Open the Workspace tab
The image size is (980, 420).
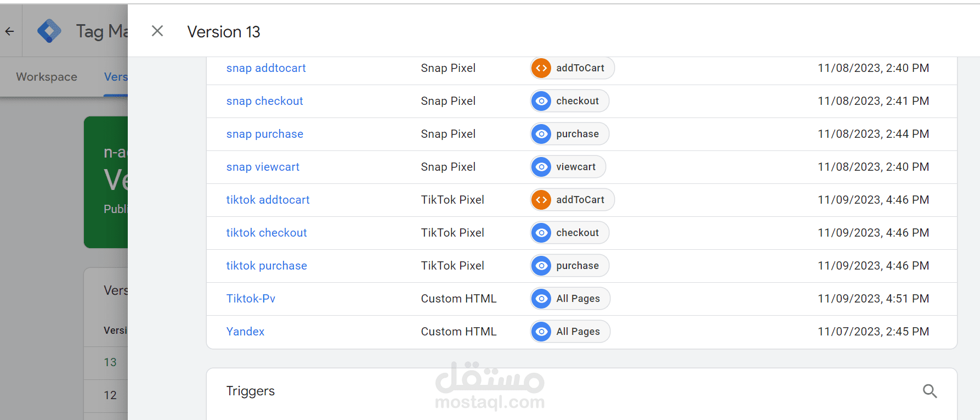point(47,77)
